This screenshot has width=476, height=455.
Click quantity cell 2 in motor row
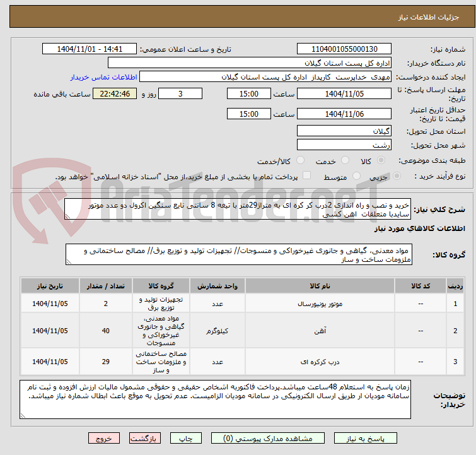pos(105,304)
